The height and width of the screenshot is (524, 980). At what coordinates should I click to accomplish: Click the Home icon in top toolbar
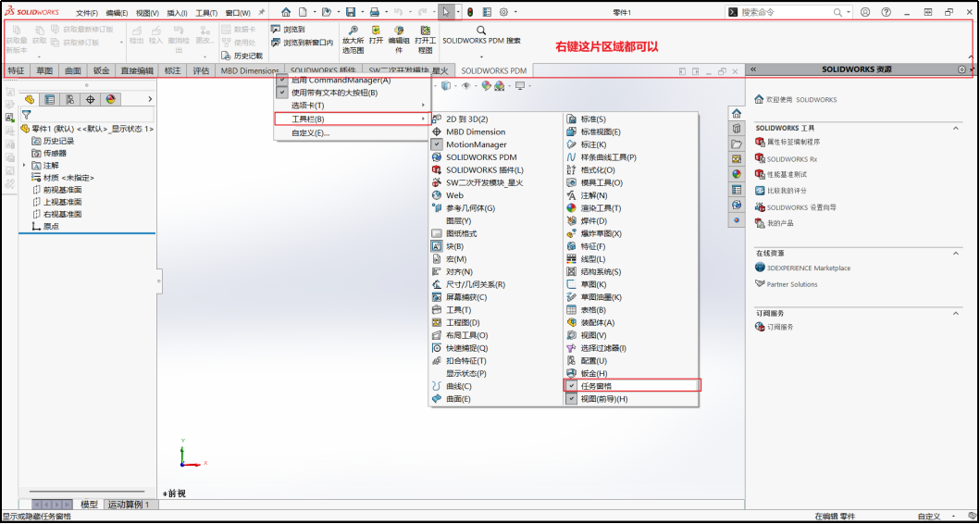tap(286, 12)
